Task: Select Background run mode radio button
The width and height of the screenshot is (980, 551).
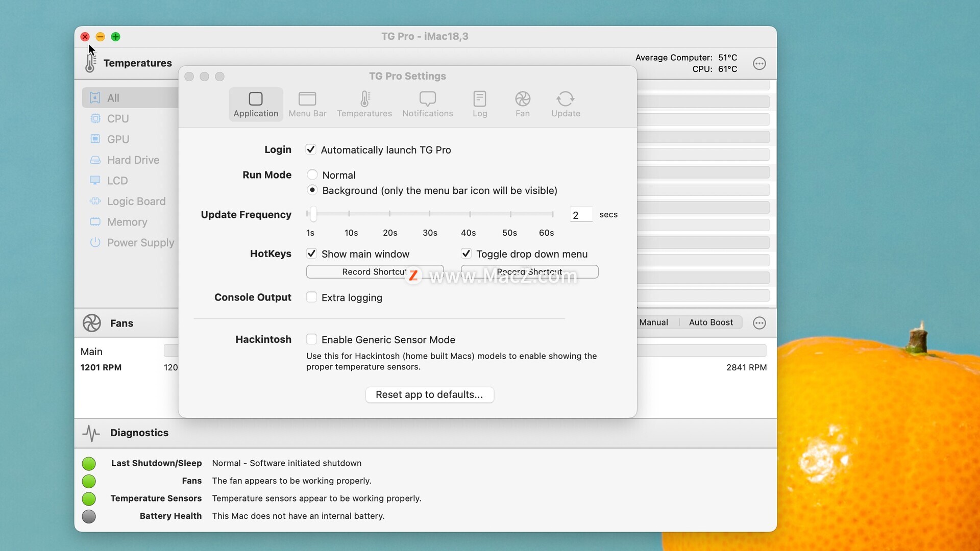Action: tap(312, 190)
